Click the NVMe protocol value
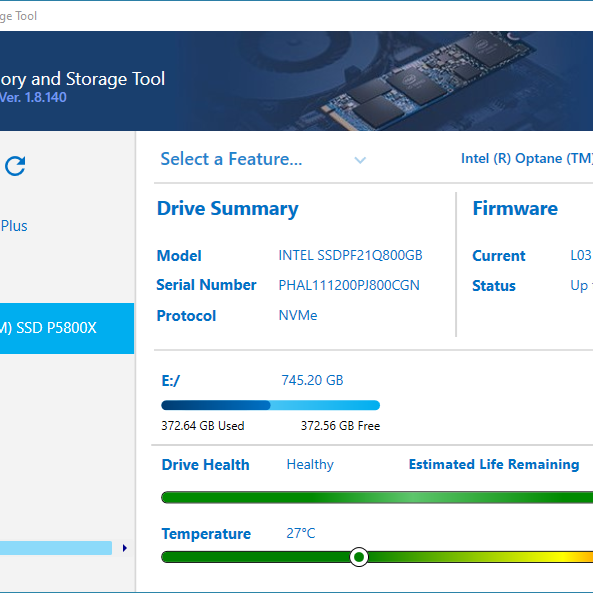The image size is (593, 593). coord(298,315)
